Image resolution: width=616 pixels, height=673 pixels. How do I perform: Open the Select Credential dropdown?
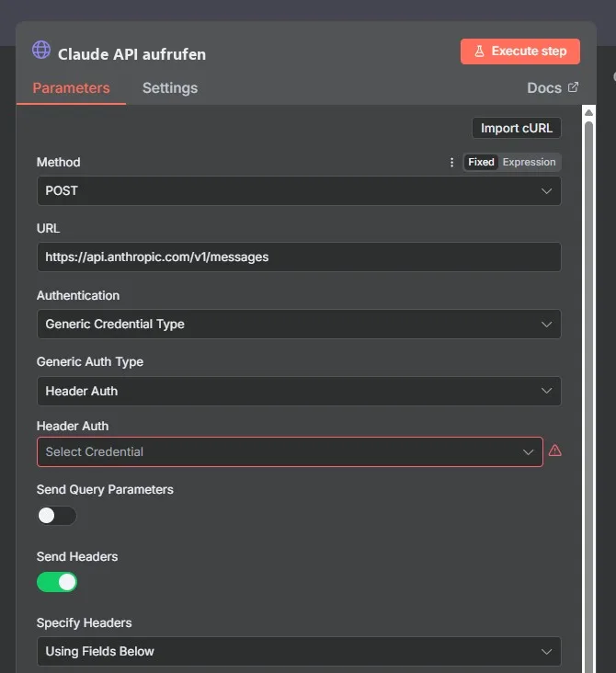coord(290,451)
